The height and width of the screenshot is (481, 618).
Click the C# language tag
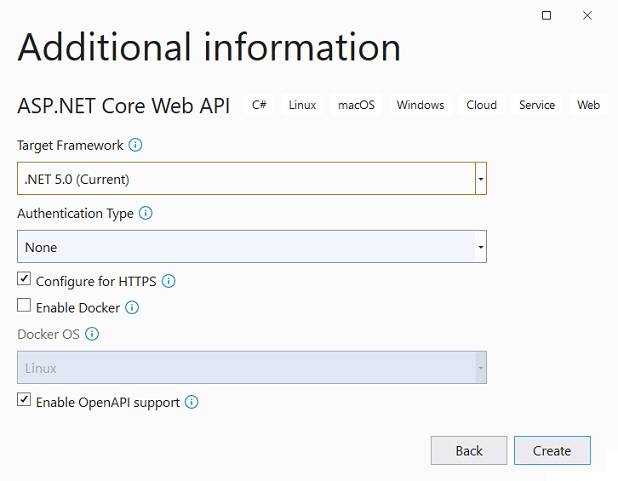pos(259,105)
